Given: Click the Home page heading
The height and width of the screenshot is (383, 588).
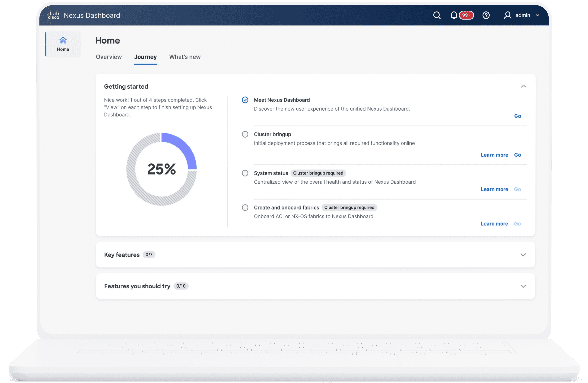Looking at the screenshot, I should click(108, 40).
